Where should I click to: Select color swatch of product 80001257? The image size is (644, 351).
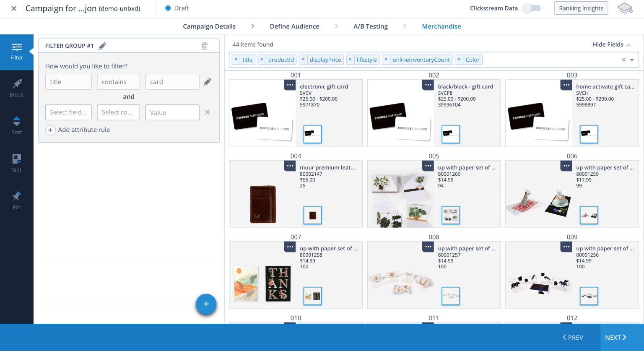point(451,296)
